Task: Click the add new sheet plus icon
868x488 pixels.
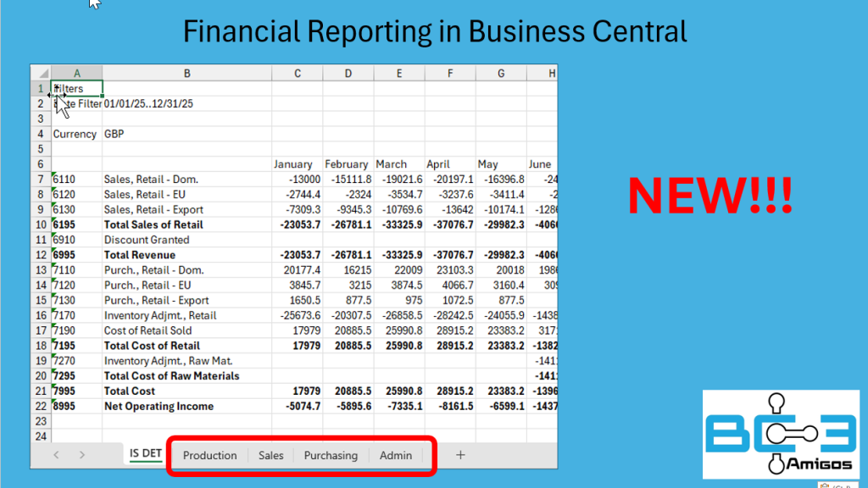Action: [x=460, y=455]
